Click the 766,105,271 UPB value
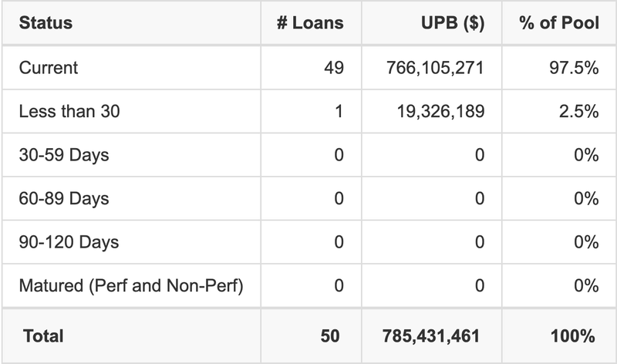Viewport: 617px width, 364px height. coord(434,68)
